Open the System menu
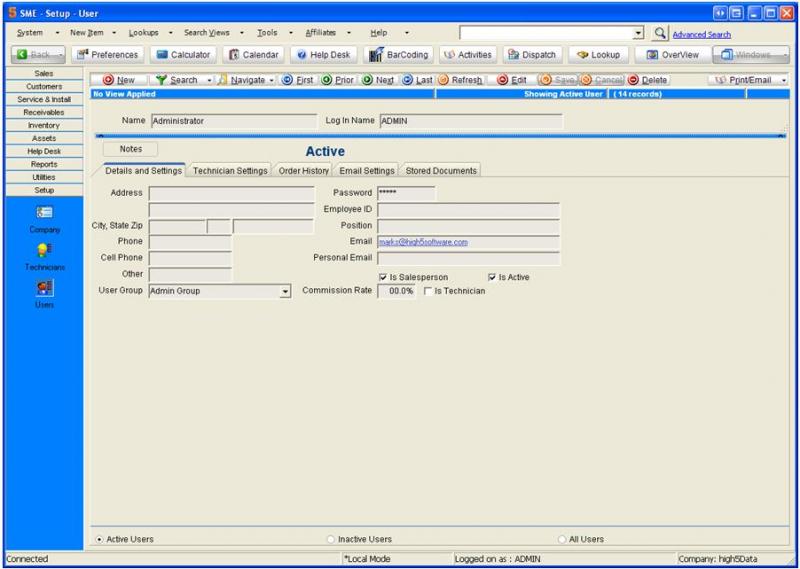 pyautogui.click(x=30, y=33)
